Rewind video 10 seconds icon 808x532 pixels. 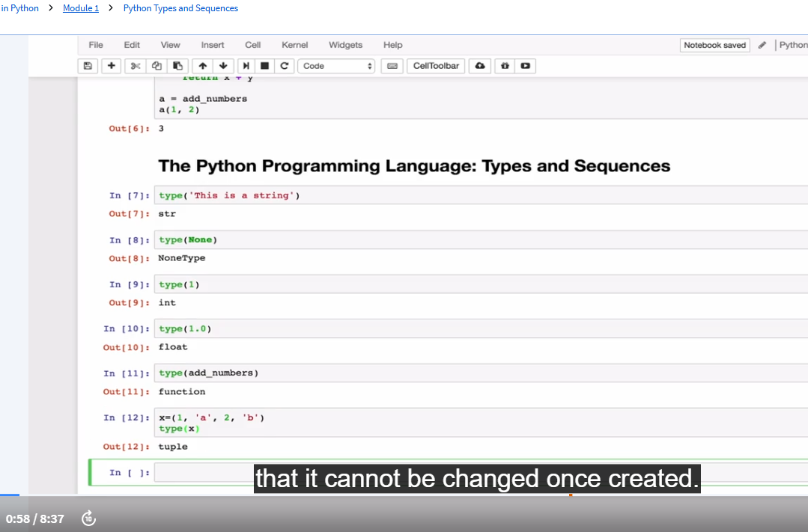(88, 518)
